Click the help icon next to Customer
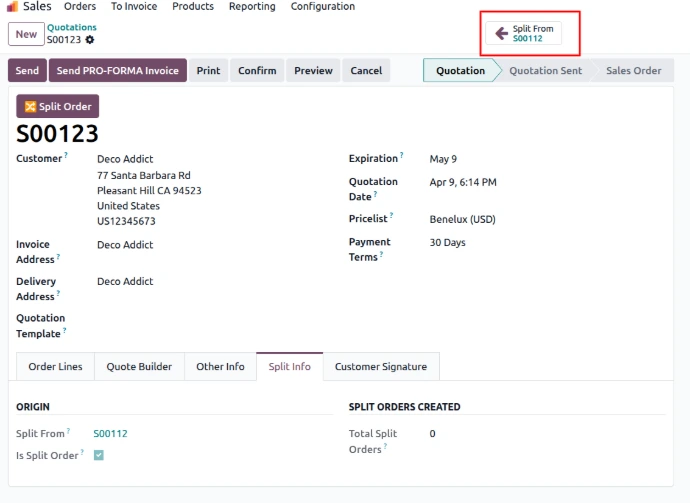Screen dimensions: 690x503 66,156
